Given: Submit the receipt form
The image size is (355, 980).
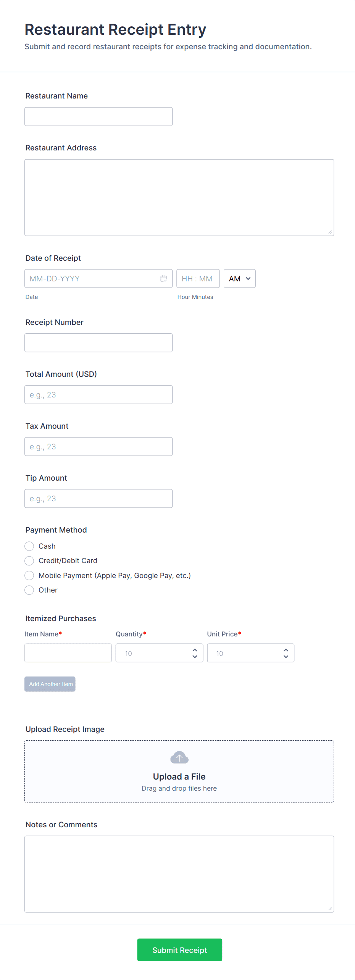Looking at the screenshot, I should [179, 950].
